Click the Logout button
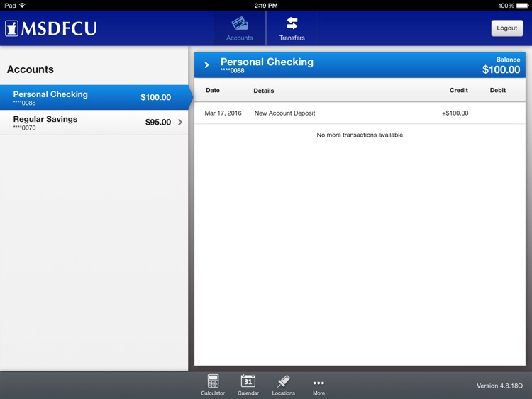Image resolution: width=532 pixels, height=399 pixels. 507,28
